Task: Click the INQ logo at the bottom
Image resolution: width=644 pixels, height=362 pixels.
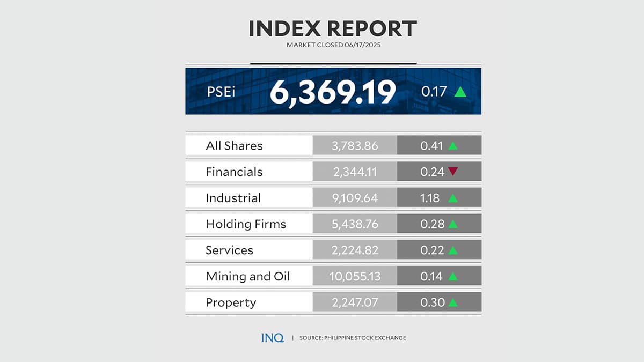Action: pos(272,338)
